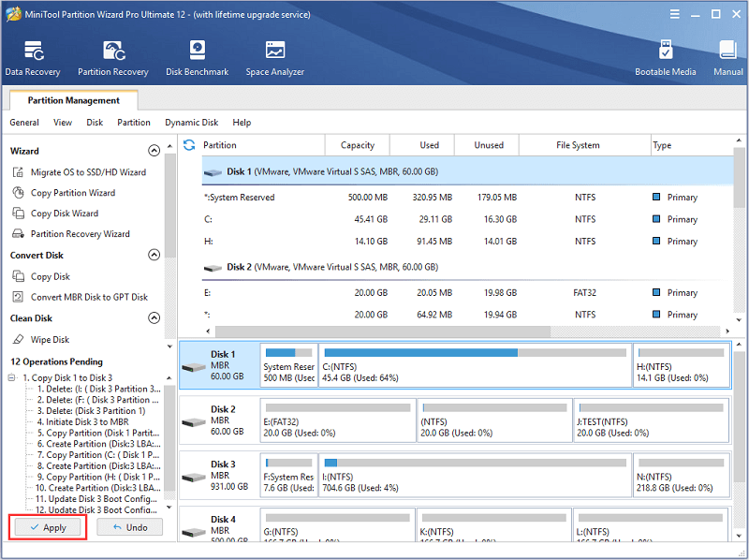Click the vertical scrollbar of the partition list
The width and height of the screenshot is (749, 560).
(x=739, y=178)
